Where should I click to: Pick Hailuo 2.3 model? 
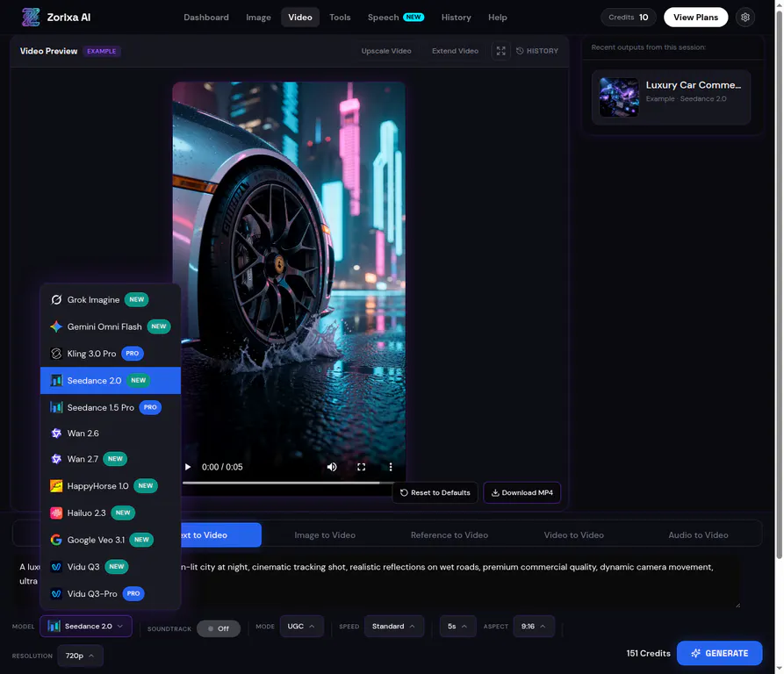[x=111, y=513]
